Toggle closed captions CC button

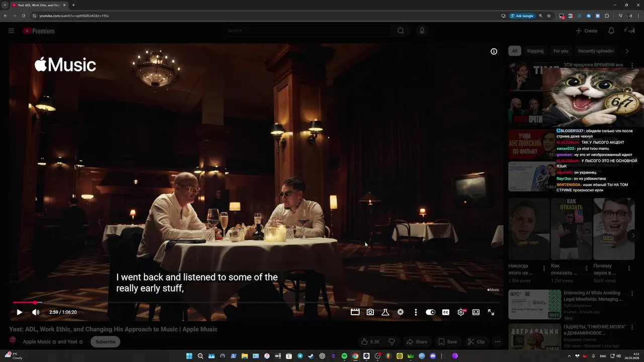(x=446, y=312)
